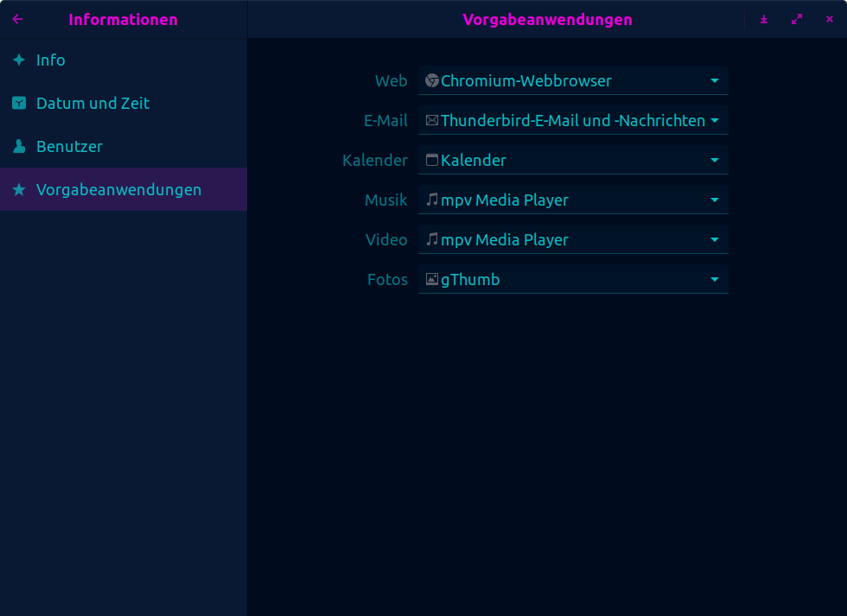Image resolution: width=847 pixels, height=616 pixels.
Task: Click the gThumb picture icon
Action: point(431,279)
